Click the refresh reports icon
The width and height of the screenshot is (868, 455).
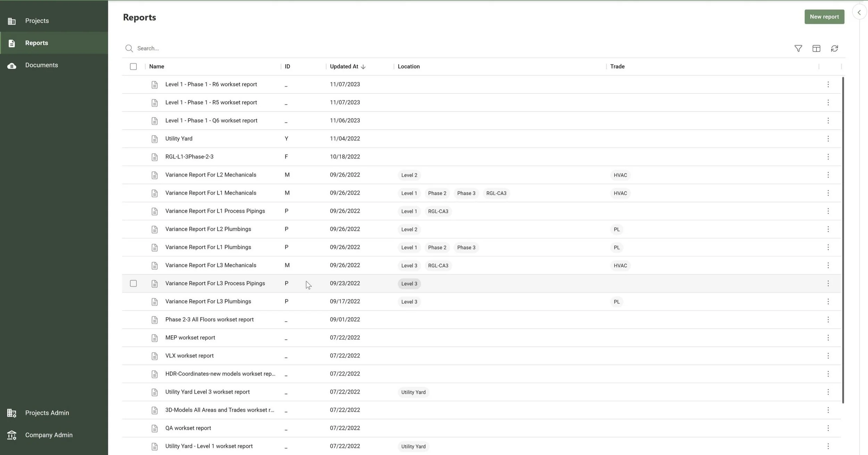click(x=834, y=49)
